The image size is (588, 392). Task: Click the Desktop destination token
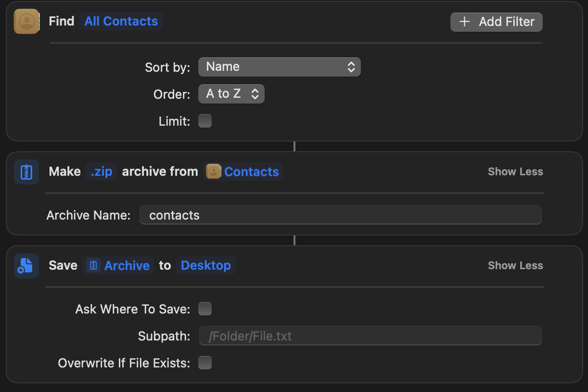pos(206,265)
